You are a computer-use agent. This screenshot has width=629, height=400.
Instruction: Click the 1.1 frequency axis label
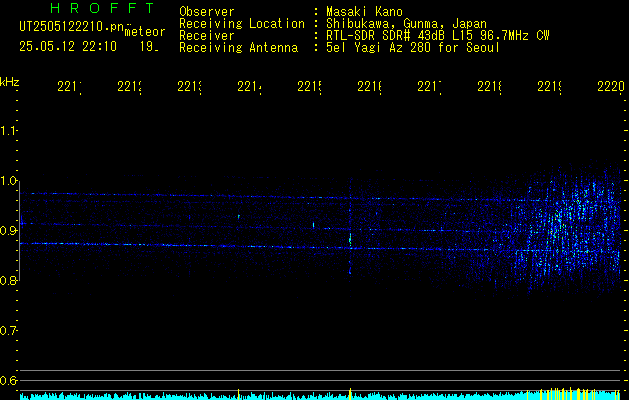[x=7, y=130]
